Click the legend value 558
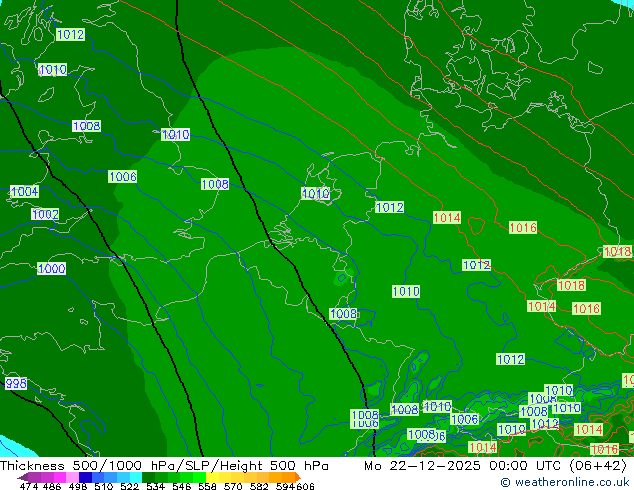 tap(207, 486)
